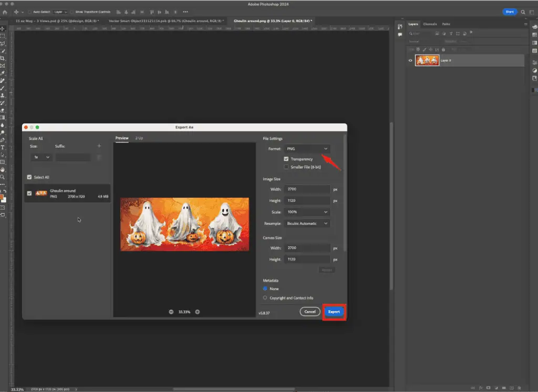Switch to the 2 Up preview tab

pos(139,138)
